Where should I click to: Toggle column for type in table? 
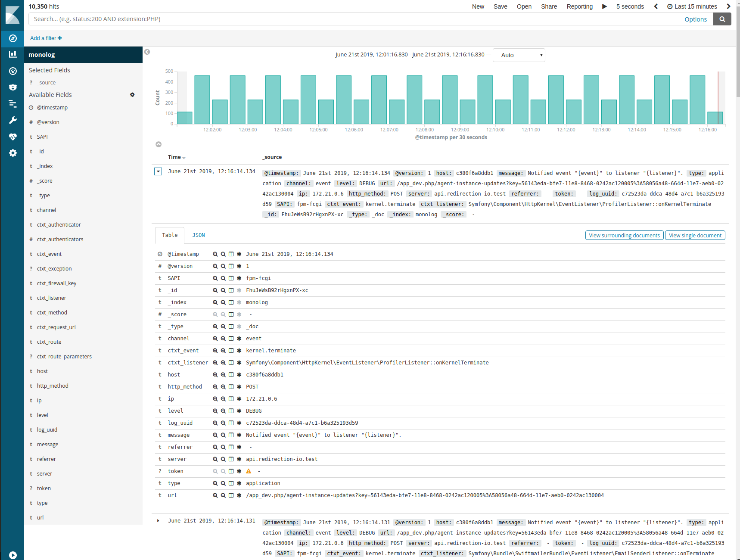coord(231,483)
